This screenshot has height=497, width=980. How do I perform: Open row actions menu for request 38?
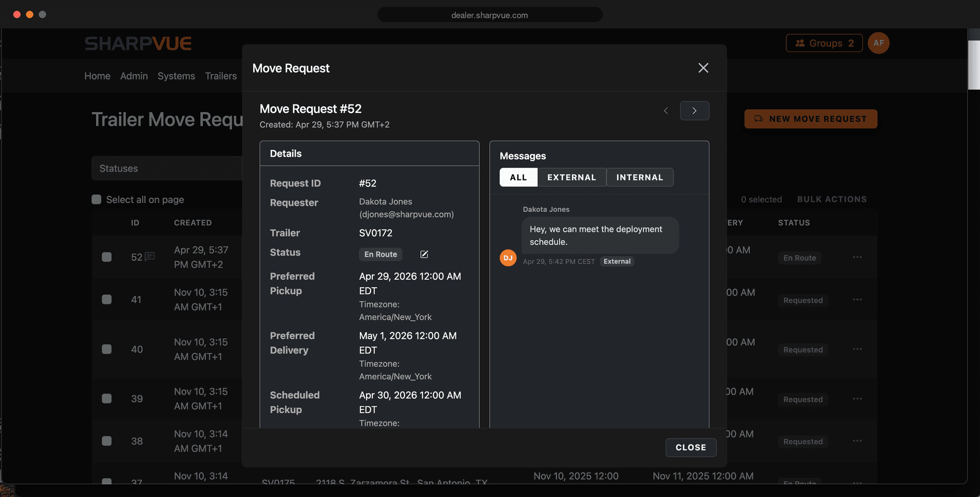(857, 441)
